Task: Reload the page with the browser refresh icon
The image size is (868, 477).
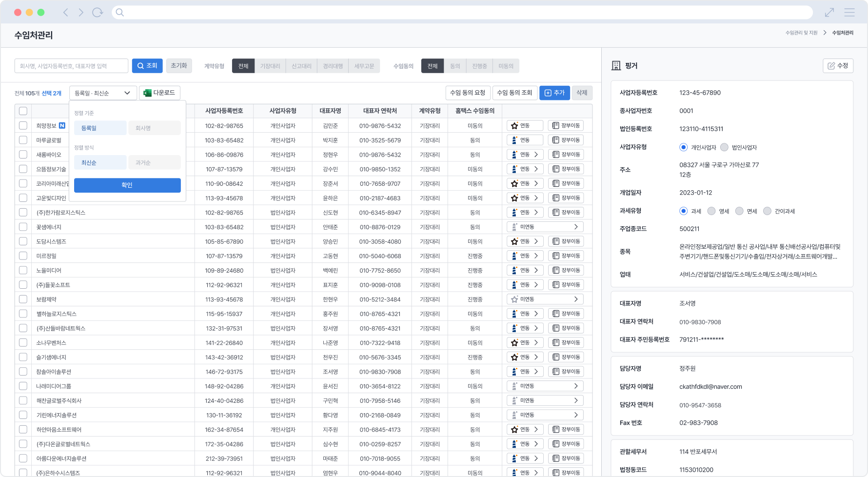Action: tap(98, 12)
